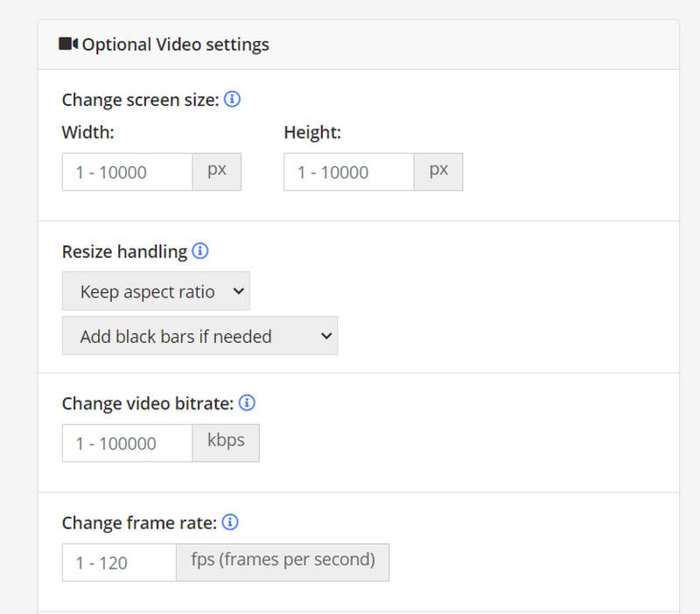Click the Change frame rate label
The width and height of the screenshot is (700, 614).
coord(136,522)
